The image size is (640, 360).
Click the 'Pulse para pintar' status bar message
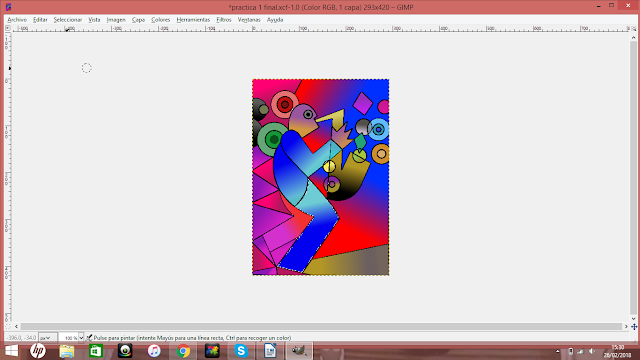point(192,338)
